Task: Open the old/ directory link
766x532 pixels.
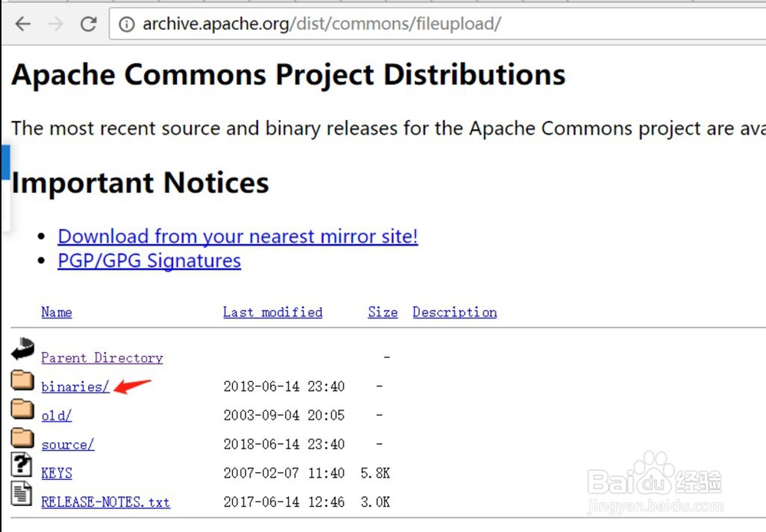Action: click(57, 416)
